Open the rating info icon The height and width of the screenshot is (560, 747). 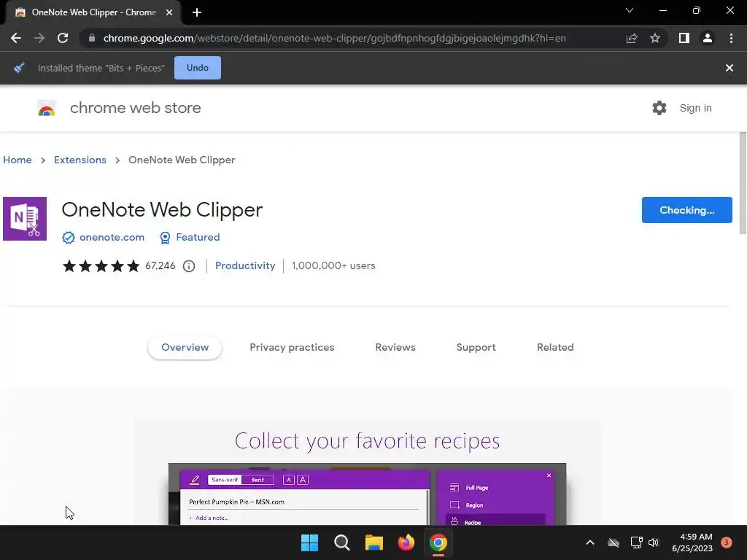[189, 266]
